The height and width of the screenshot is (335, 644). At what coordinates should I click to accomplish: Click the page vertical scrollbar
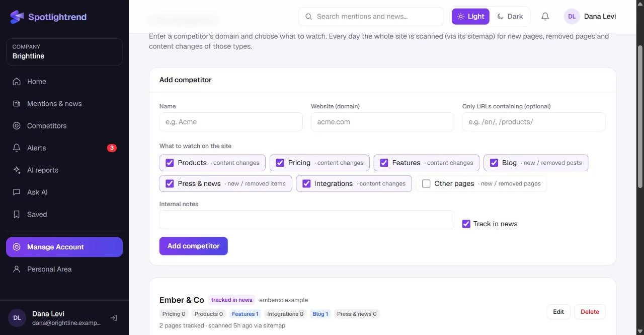(640, 116)
